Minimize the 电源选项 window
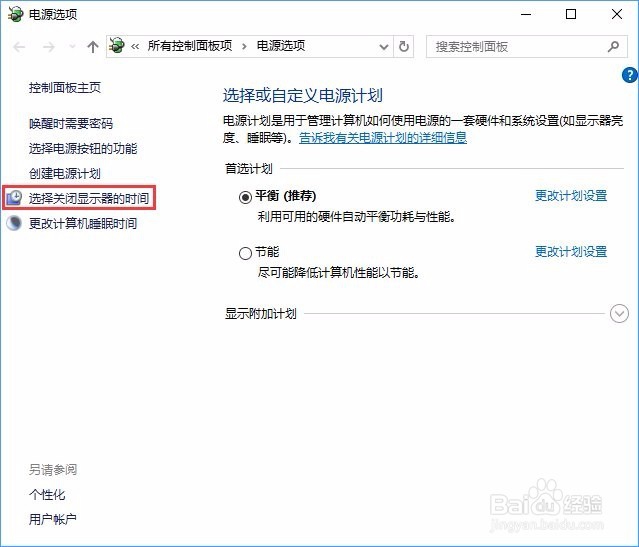639x547 pixels. pyautogui.click(x=526, y=14)
